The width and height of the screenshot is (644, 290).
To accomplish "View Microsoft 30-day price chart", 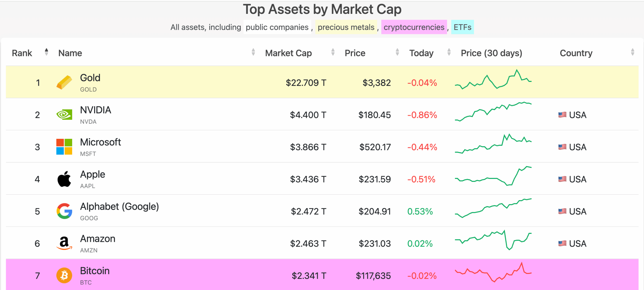I will 493,144.
